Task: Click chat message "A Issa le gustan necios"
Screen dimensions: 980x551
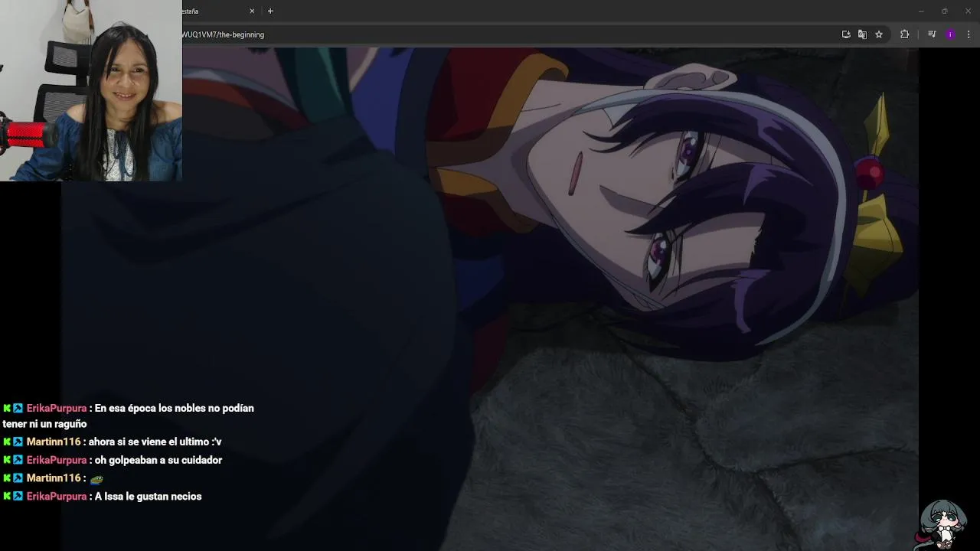Action: tap(148, 497)
